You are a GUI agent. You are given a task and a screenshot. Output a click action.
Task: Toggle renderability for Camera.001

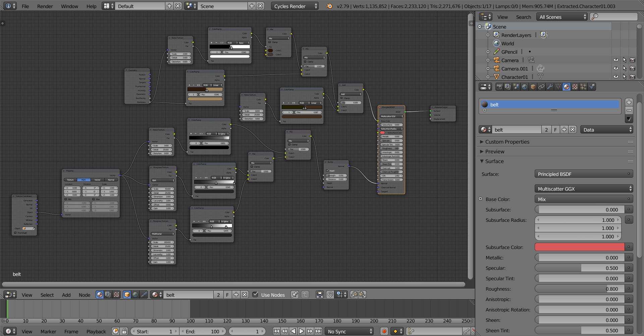click(x=633, y=68)
